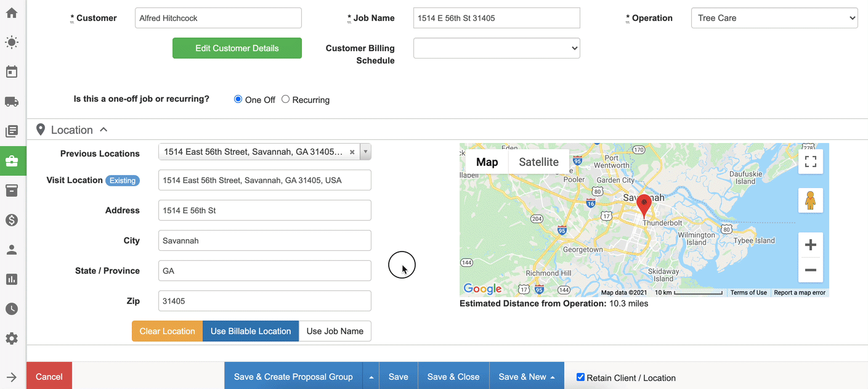Collapse the Location section chevron
Viewport: 868px width, 389px height.
(103, 129)
